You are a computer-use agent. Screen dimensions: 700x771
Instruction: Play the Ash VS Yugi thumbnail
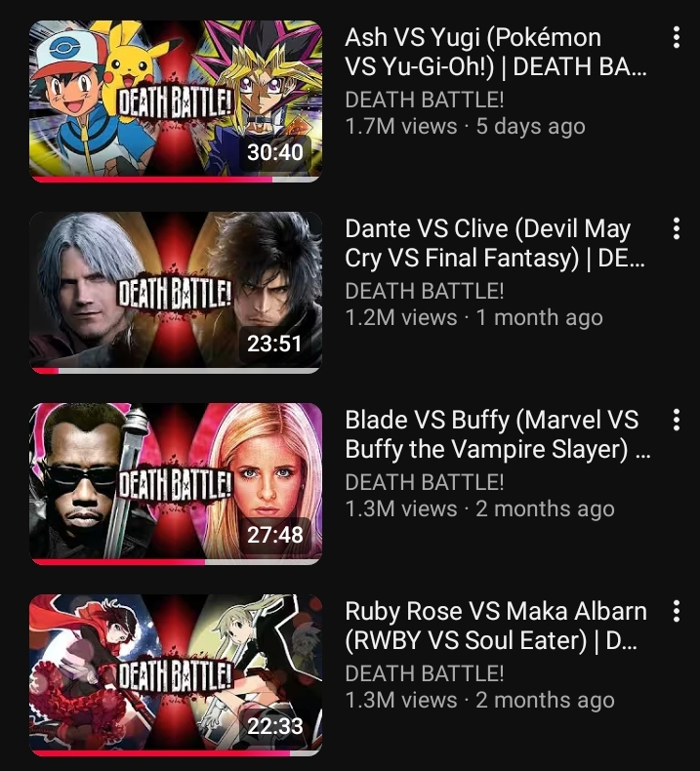[x=176, y=101]
